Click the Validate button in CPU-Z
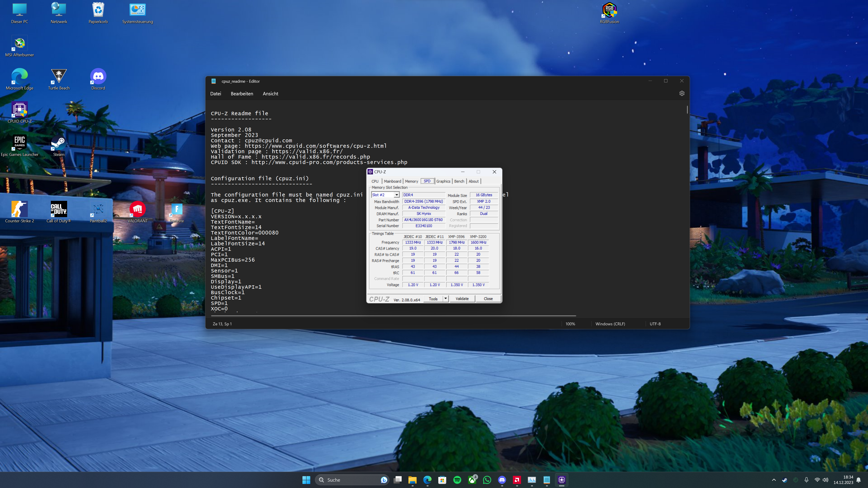The height and width of the screenshot is (488, 868). click(462, 298)
